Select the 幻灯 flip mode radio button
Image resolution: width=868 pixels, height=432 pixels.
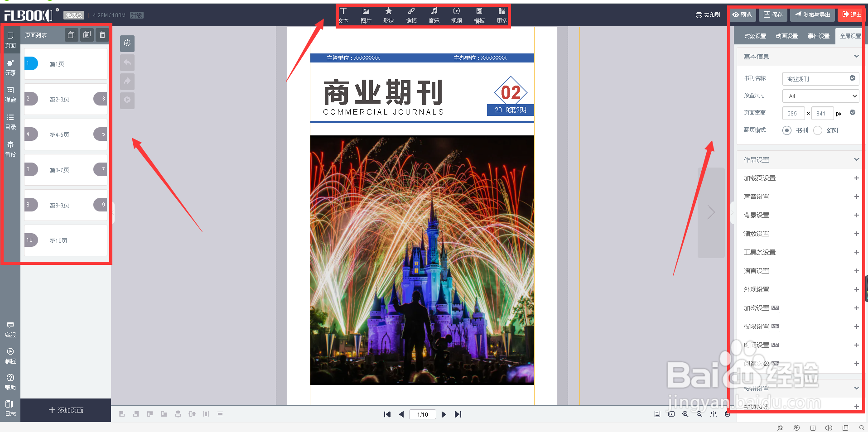pos(818,130)
